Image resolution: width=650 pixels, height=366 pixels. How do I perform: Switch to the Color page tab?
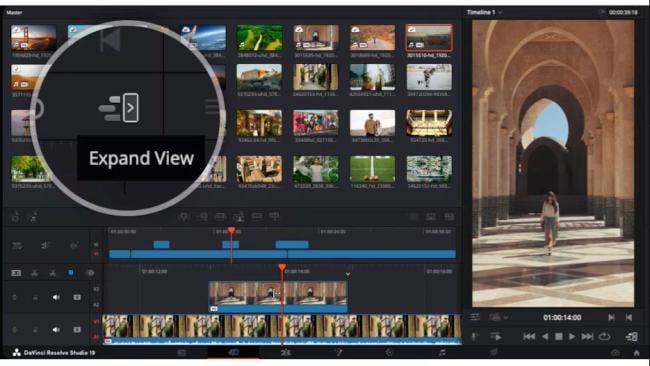tap(389, 353)
